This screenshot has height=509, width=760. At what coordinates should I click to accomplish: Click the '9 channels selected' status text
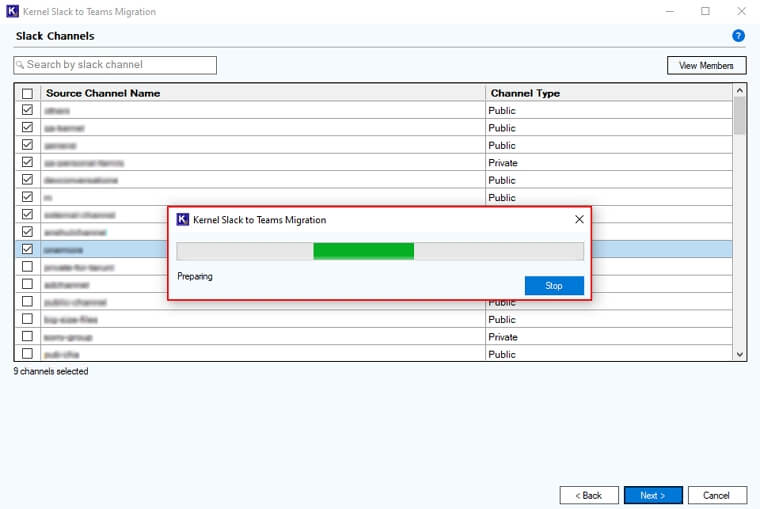51,371
